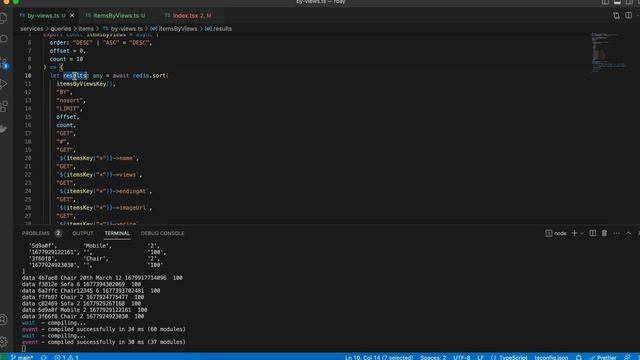Open Source Control view with pending badge

coord(4,62)
